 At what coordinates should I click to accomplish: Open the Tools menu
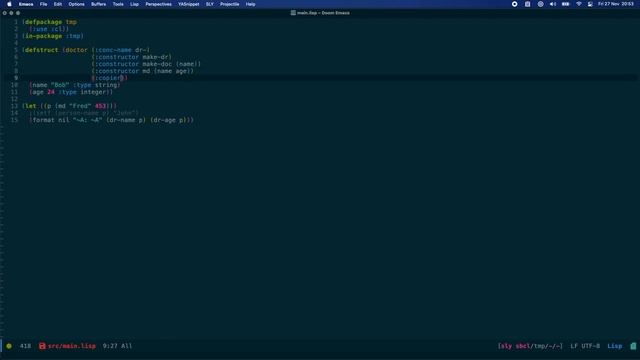click(118, 4)
